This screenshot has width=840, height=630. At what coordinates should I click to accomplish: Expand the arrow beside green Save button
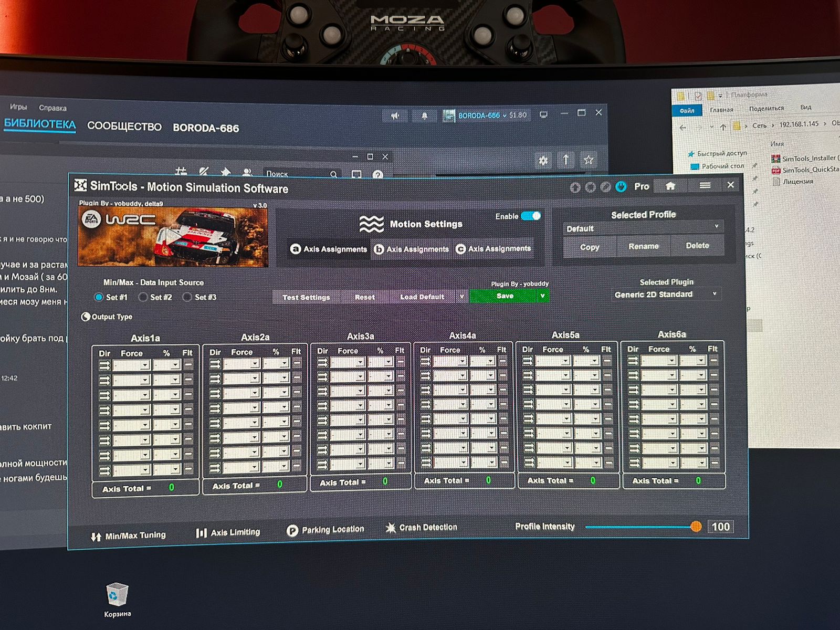(542, 296)
